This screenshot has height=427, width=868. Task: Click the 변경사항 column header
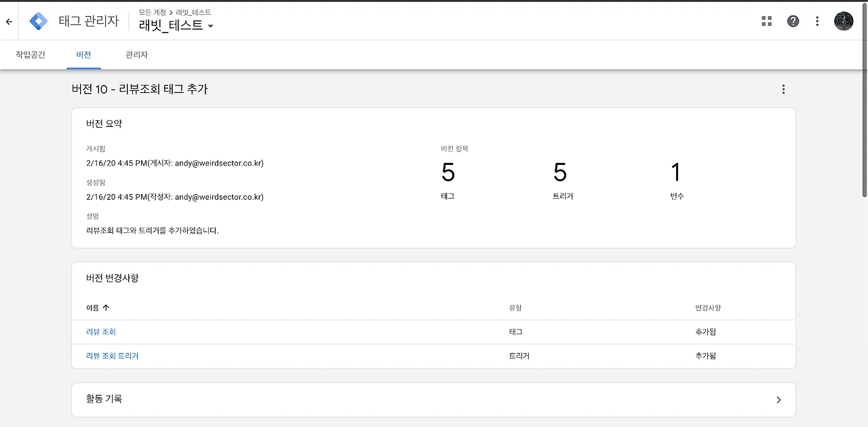[707, 308]
